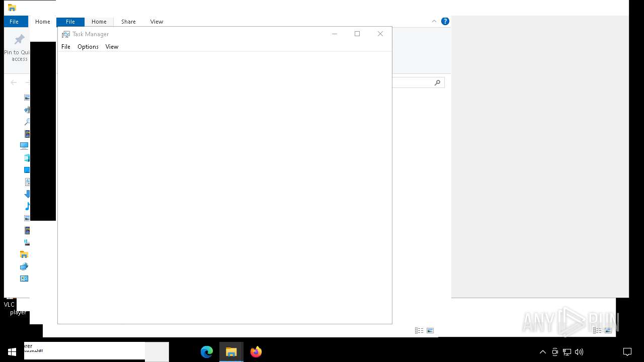The width and height of the screenshot is (644, 362).
Task: Launch Firefox from the taskbar
Action: (256, 352)
